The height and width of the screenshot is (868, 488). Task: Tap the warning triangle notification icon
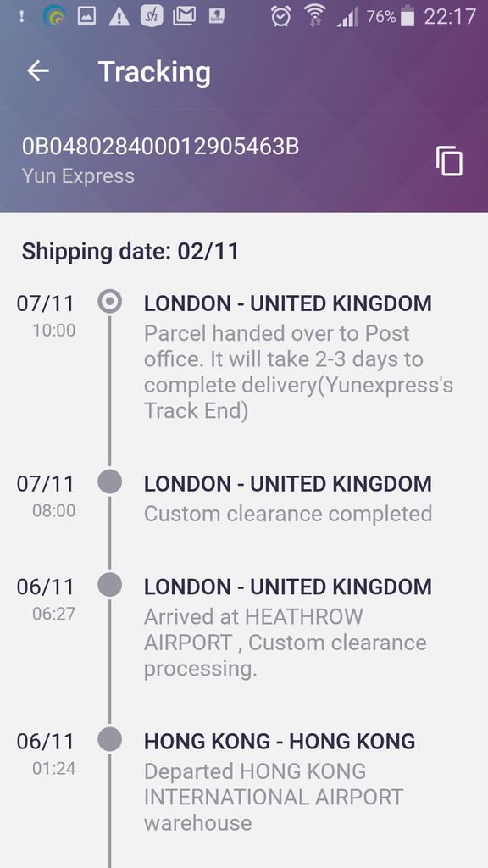click(x=119, y=17)
